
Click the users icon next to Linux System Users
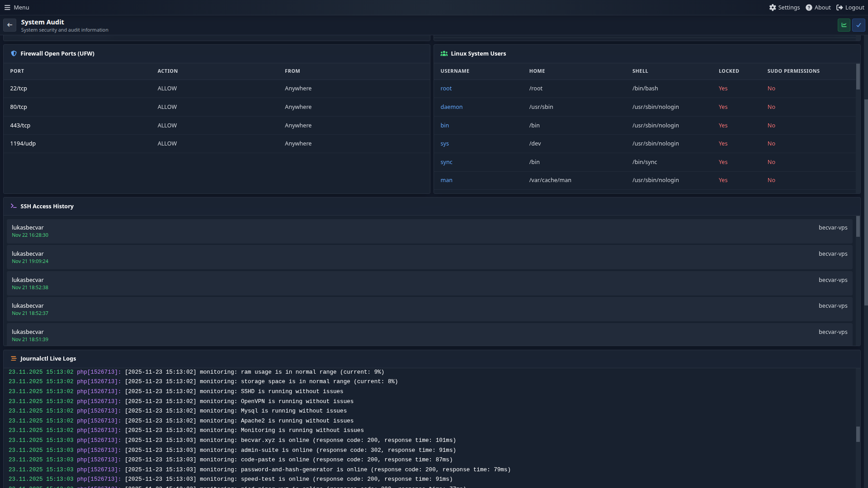[x=444, y=53]
